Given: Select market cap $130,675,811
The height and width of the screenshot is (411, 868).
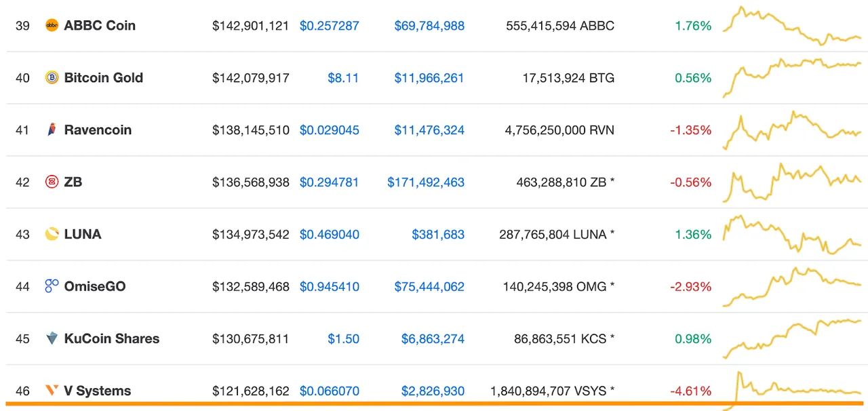Looking at the screenshot, I should (x=251, y=339).
